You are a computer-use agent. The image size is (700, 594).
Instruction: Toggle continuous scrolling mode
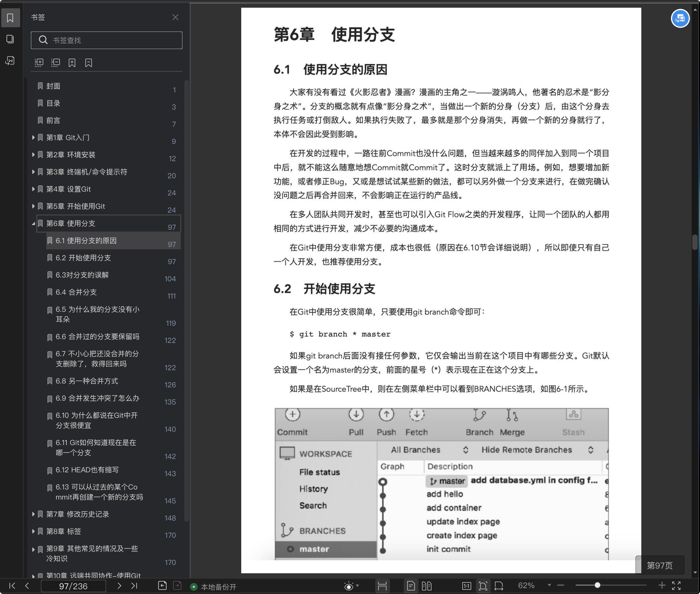[382, 586]
